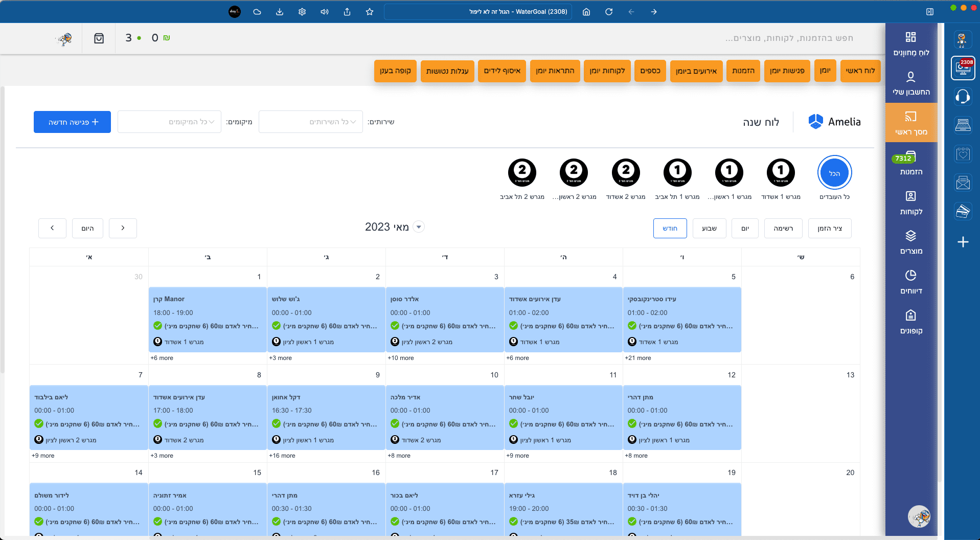Reload the page with the refresh icon
The width and height of the screenshot is (980, 540).
609,12
